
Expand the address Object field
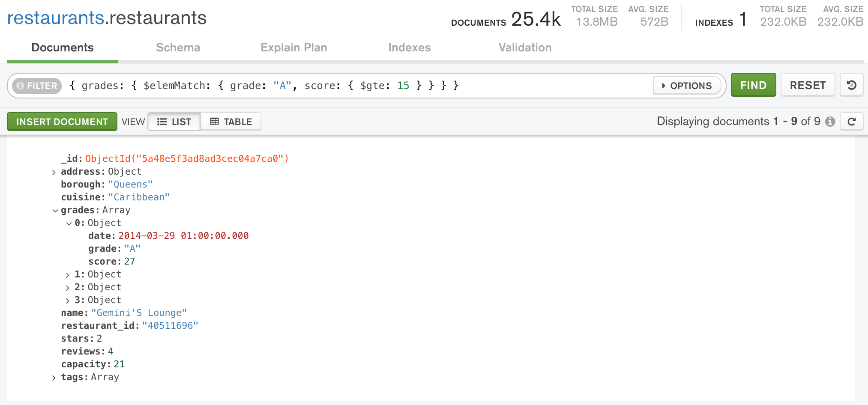[54, 172]
